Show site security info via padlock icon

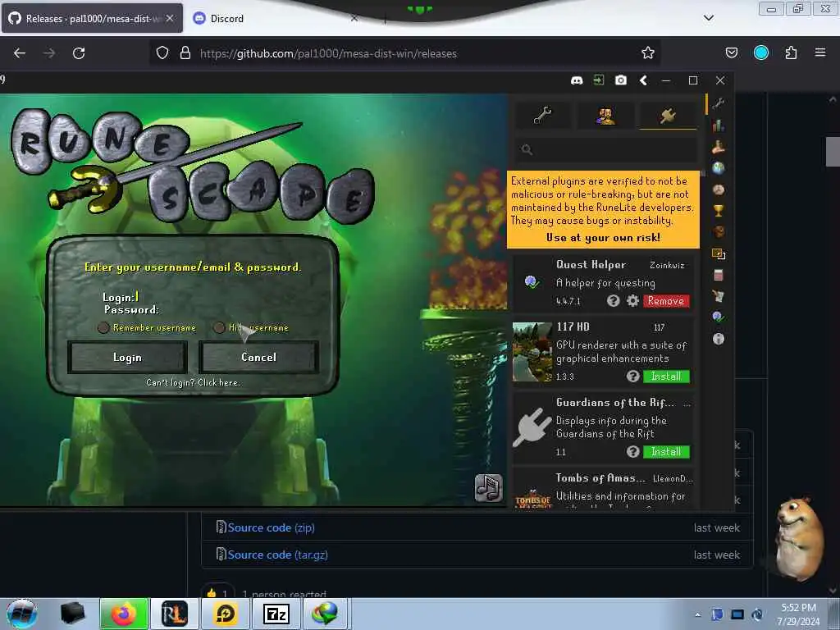(x=185, y=52)
